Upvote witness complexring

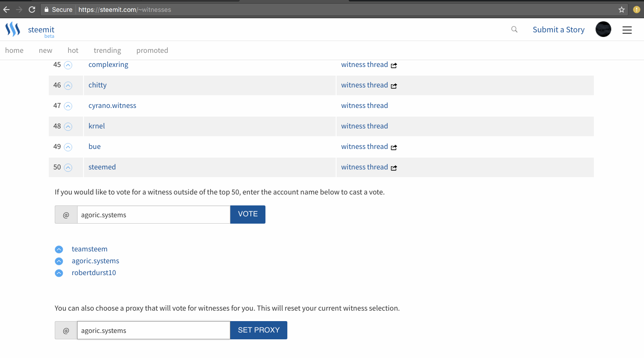68,65
